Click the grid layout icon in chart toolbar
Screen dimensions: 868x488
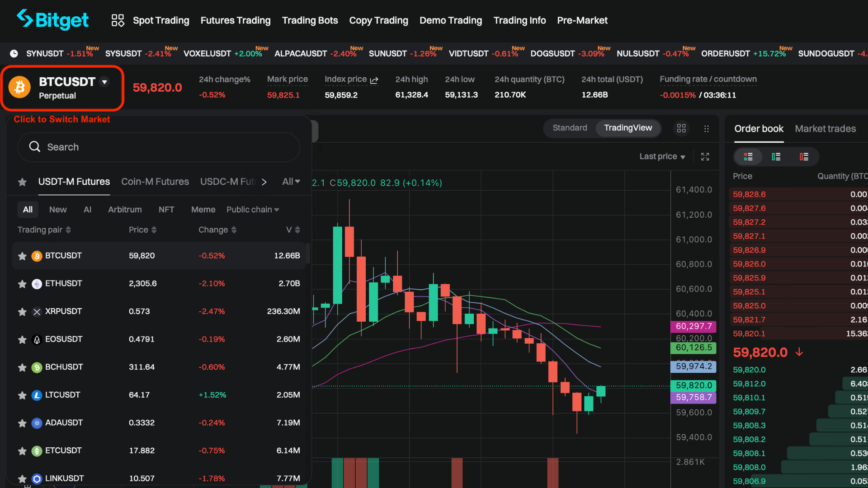point(681,127)
